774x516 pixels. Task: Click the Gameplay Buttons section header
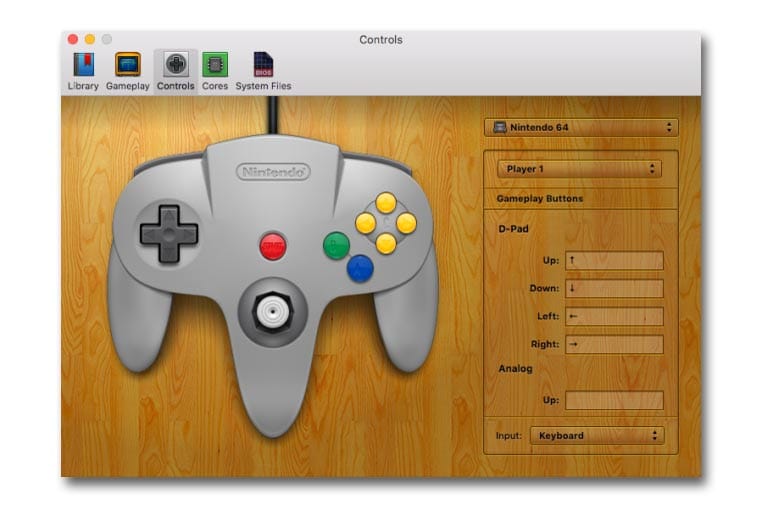540,198
